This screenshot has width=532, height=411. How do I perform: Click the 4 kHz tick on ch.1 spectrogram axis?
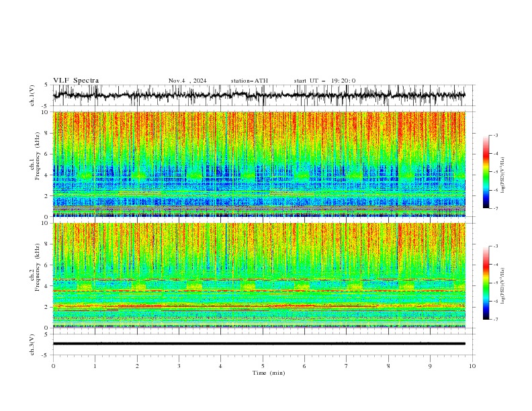(x=47, y=175)
